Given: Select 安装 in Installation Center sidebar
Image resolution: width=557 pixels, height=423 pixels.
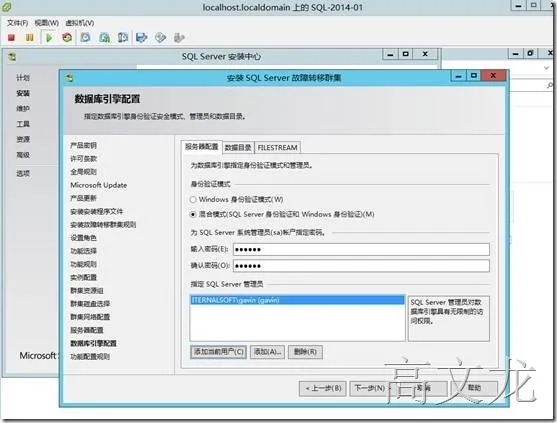Looking at the screenshot, I should (23, 93).
